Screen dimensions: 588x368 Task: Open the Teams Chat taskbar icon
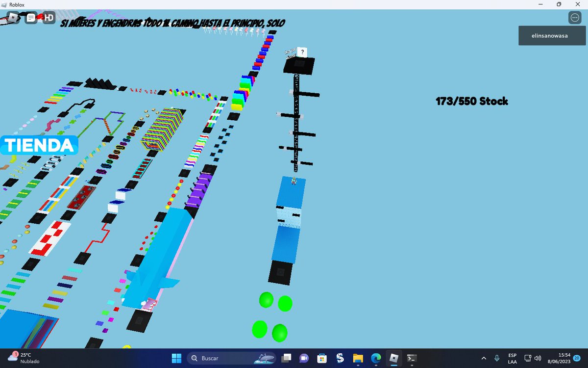point(304,358)
